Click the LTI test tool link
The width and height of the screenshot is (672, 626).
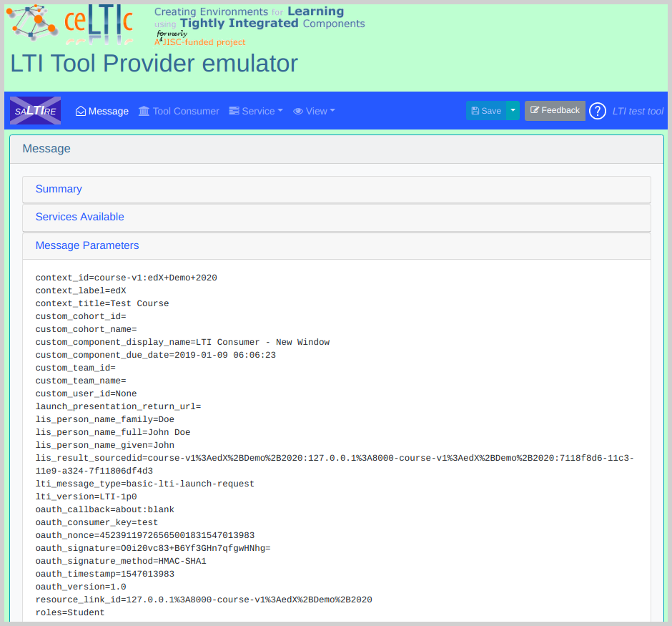tap(638, 112)
